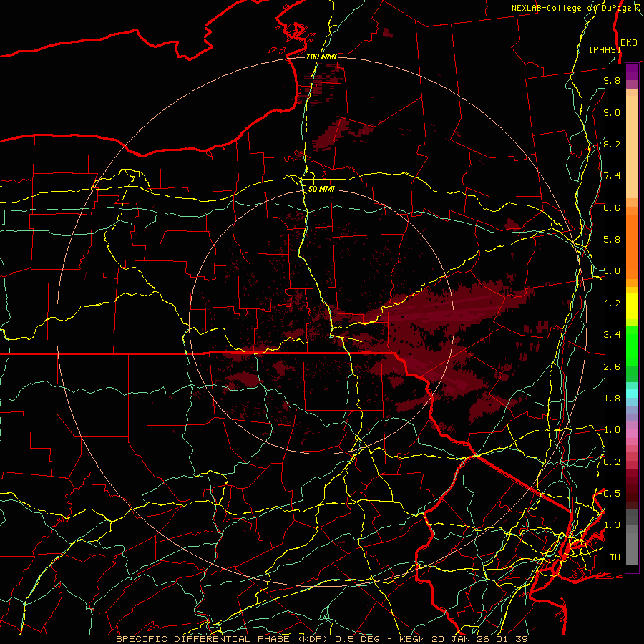Click the 1.0 scale label
Screen dimensions: 644x644
pyautogui.click(x=612, y=430)
